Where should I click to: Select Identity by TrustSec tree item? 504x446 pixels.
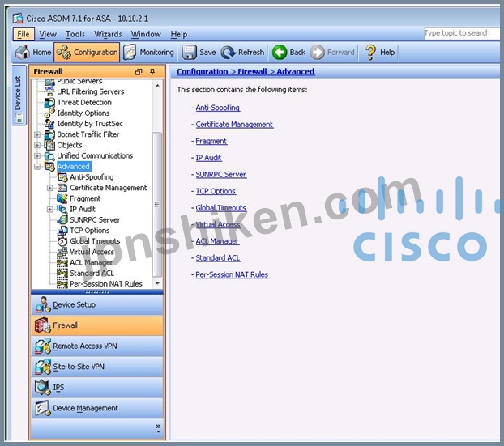point(90,124)
